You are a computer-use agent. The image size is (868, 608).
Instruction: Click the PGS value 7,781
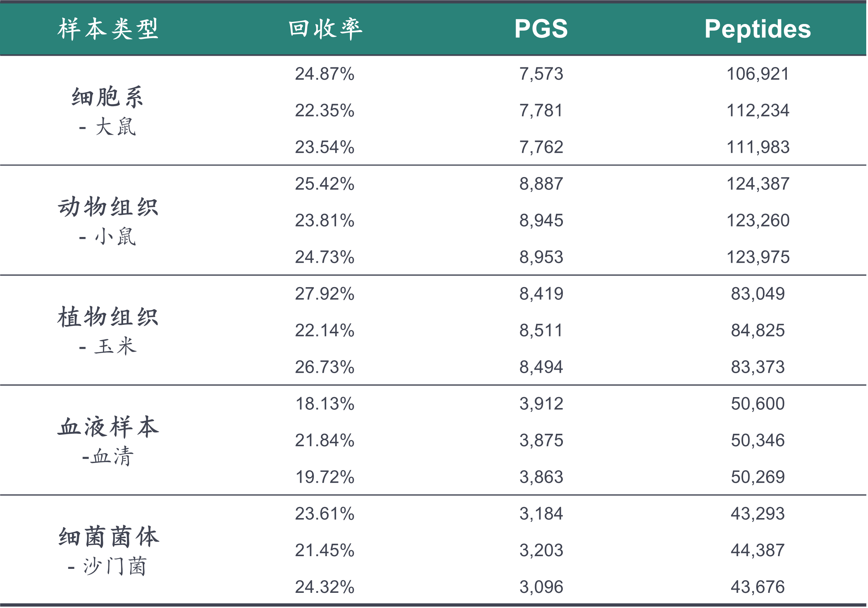click(541, 110)
